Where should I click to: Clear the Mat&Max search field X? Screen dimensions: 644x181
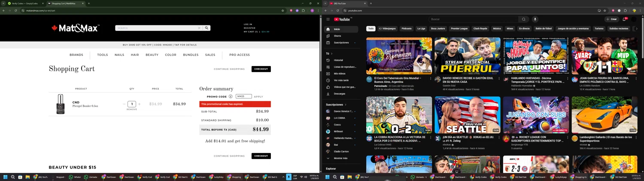tap(199, 28)
